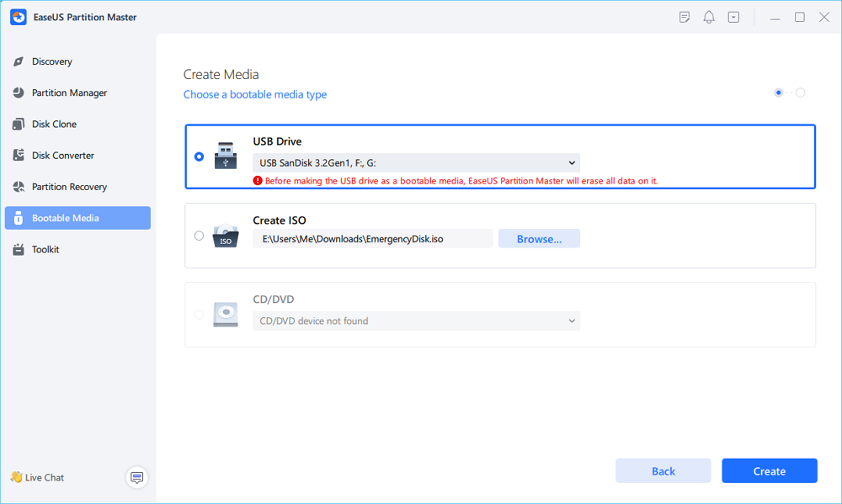Open Discovery in the sidebar
Viewport: 842px width, 504px height.
coord(77,61)
